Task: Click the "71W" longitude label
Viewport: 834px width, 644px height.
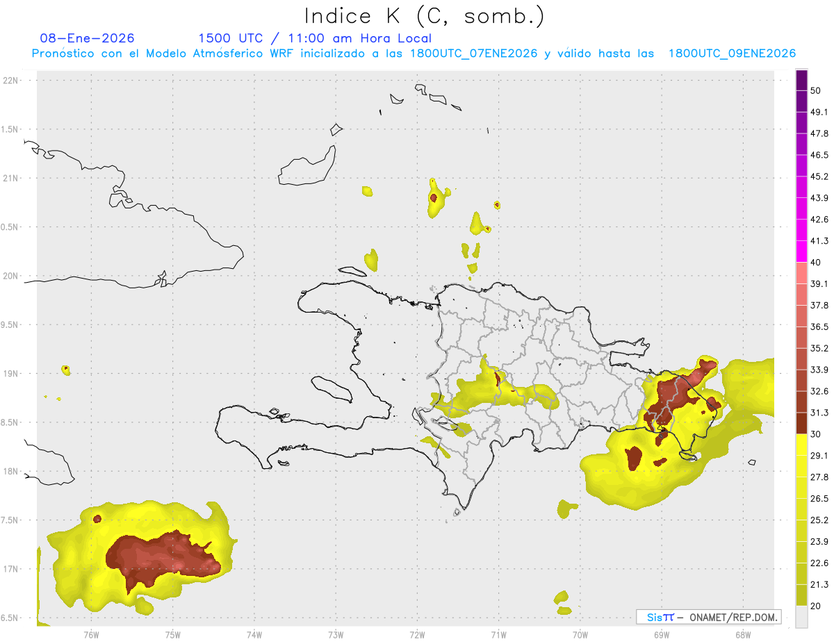Action: [498, 635]
